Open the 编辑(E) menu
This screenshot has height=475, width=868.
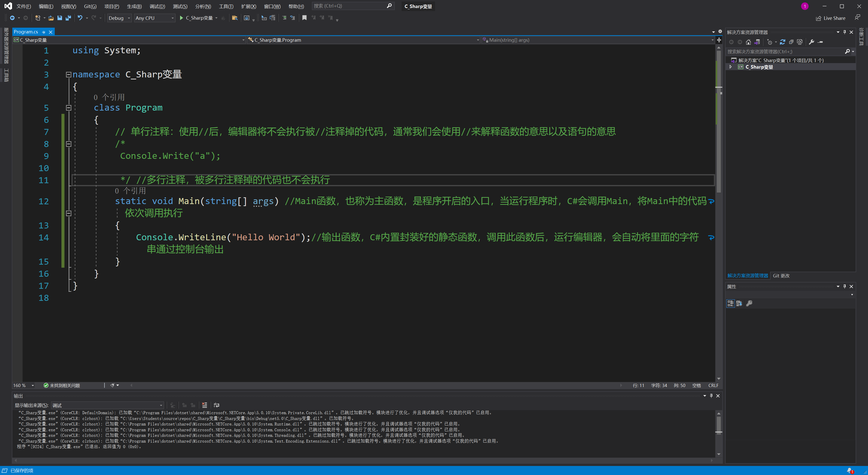(x=46, y=6)
